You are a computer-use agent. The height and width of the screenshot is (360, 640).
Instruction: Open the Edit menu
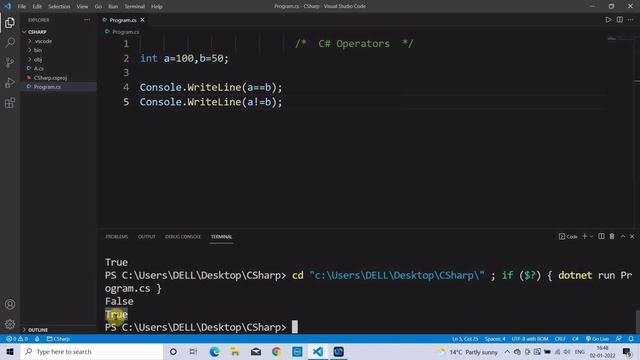point(37,7)
